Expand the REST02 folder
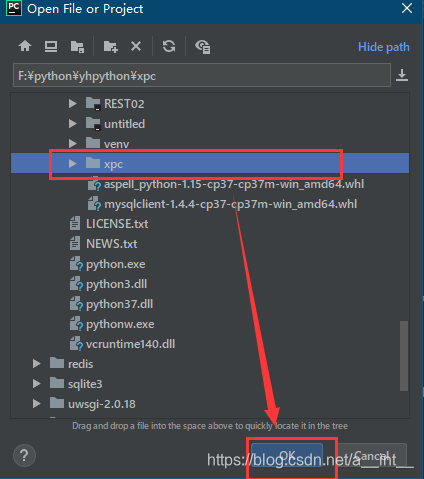The height and width of the screenshot is (479, 424). 72,104
